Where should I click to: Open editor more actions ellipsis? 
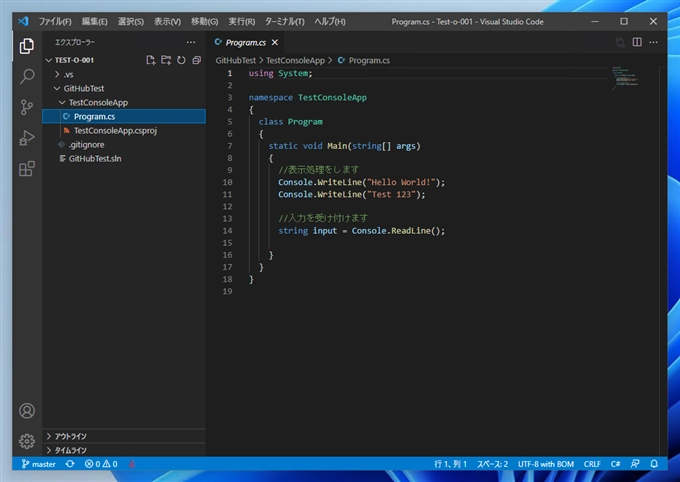653,42
